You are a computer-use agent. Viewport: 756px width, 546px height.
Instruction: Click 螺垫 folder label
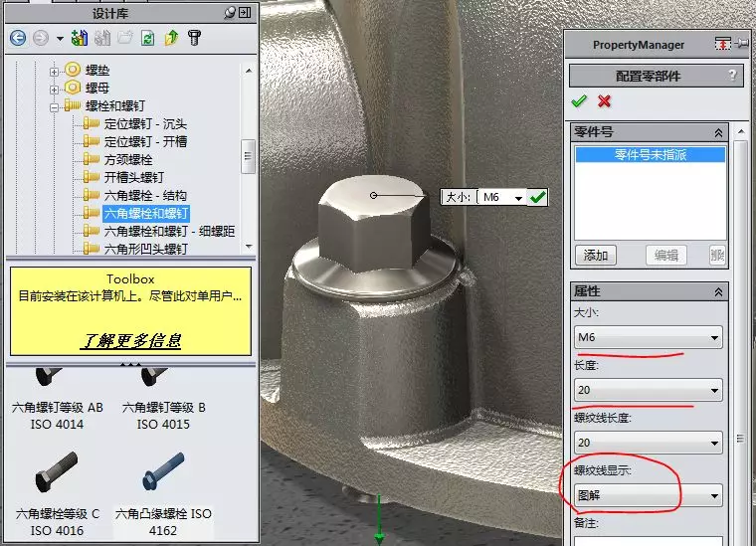(x=97, y=71)
